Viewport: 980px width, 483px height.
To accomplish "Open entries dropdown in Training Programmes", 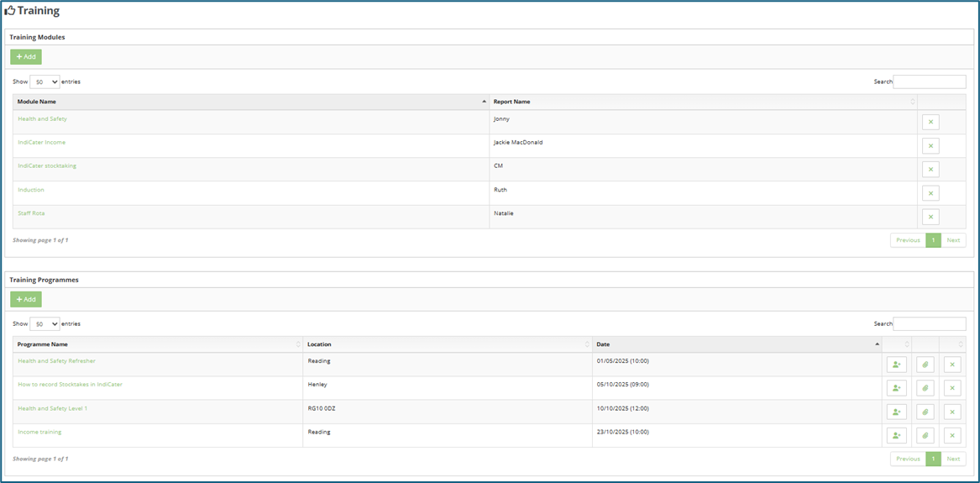I will (45, 323).
